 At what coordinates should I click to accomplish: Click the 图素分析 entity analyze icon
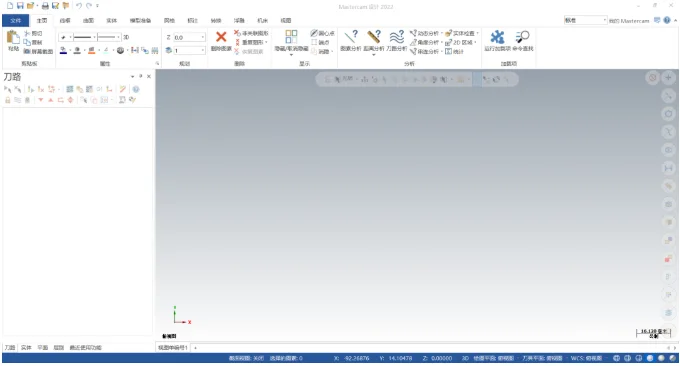pyautogui.click(x=351, y=37)
